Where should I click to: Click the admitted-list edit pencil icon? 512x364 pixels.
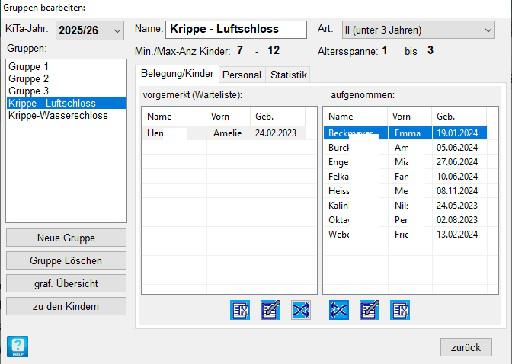coord(369,310)
